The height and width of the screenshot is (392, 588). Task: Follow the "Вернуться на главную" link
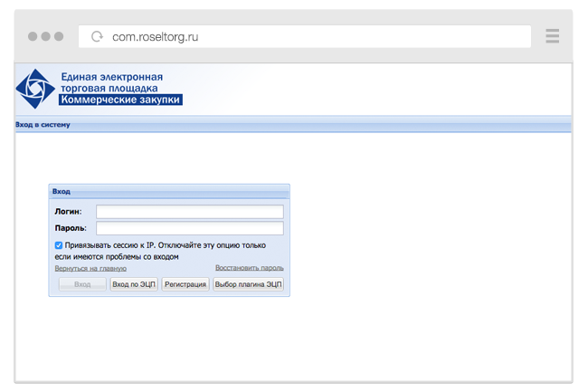point(90,268)
